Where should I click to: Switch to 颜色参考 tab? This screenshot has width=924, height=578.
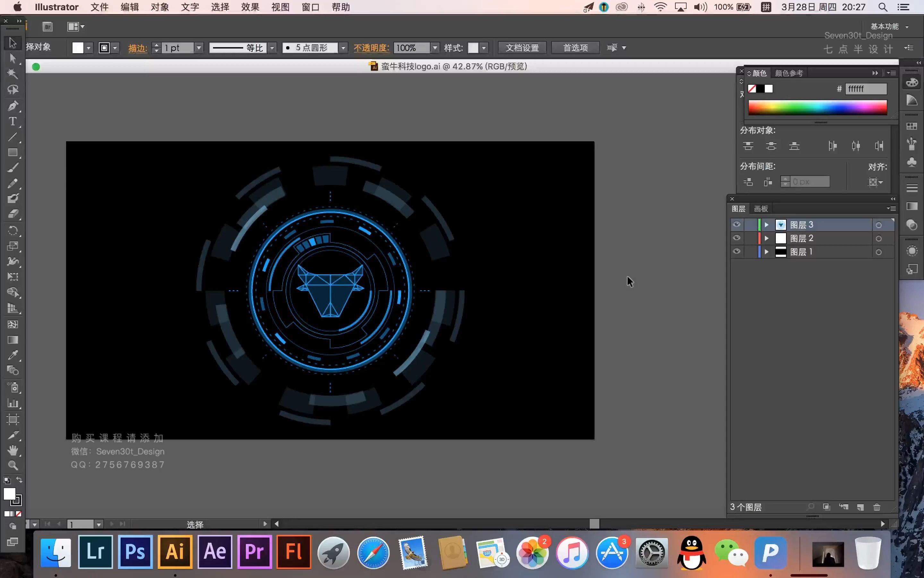pos(789,73)
